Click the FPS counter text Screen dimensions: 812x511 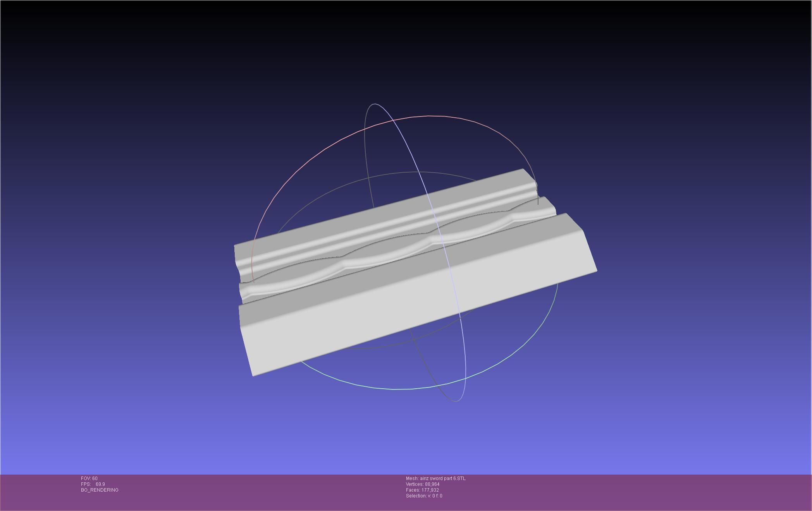[x=93, y=484]
